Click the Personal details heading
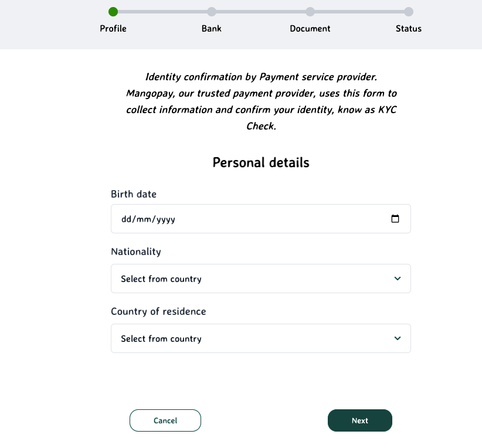This screenshot has height=448, width=482. [260, 162]
